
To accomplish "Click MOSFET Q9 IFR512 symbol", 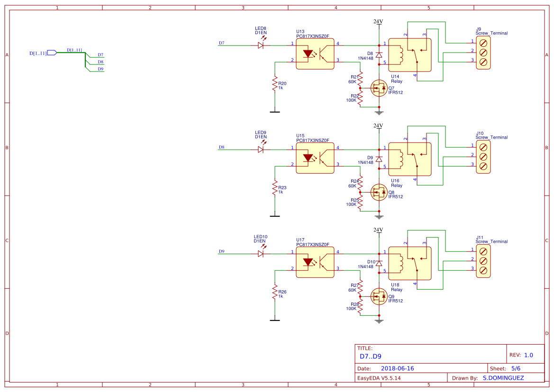I will (378, 297).
